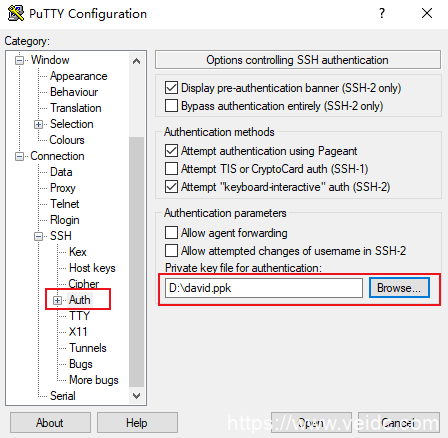Image resolution: width=448 pixels, height=438 pixels.
Task: Collapse the Connection tree node
Action: [19, 157]
